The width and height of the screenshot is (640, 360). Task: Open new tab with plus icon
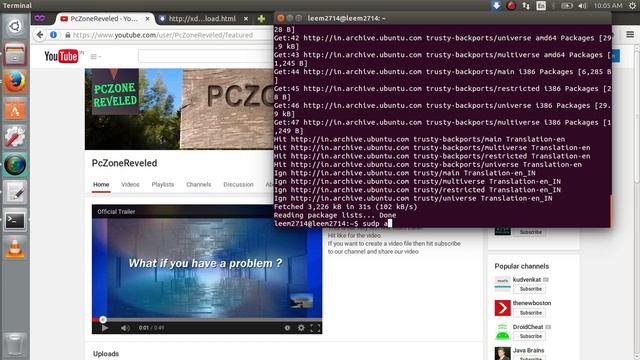point(261,19)
